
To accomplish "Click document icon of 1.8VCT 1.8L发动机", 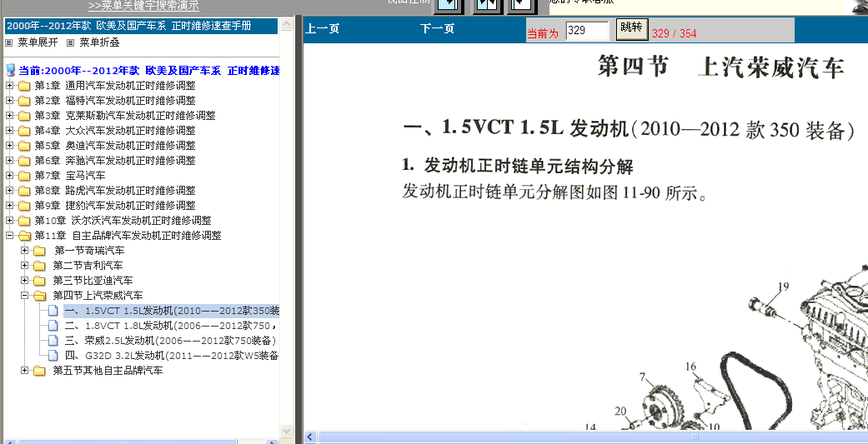I will (x=53, y=325).
